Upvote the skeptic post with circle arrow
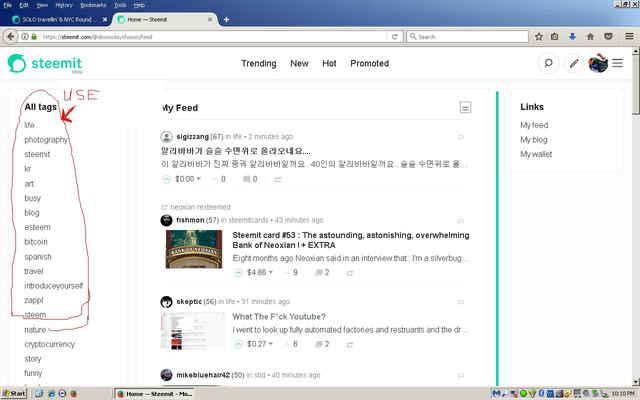This screenshot has width=640, height=400. coord(239,344)
